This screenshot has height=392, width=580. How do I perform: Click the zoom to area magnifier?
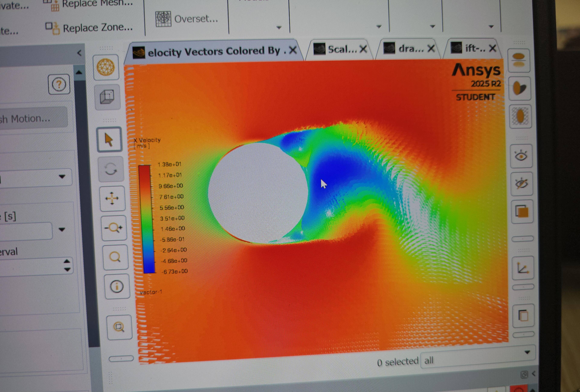tap(115, 257)
